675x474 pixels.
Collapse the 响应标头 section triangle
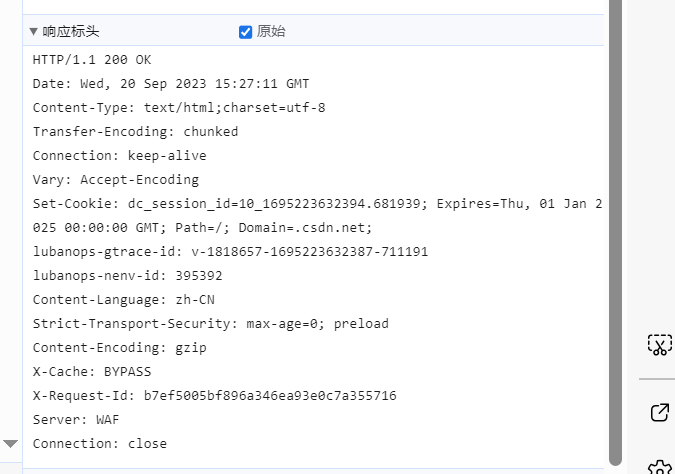pos(33,31)
